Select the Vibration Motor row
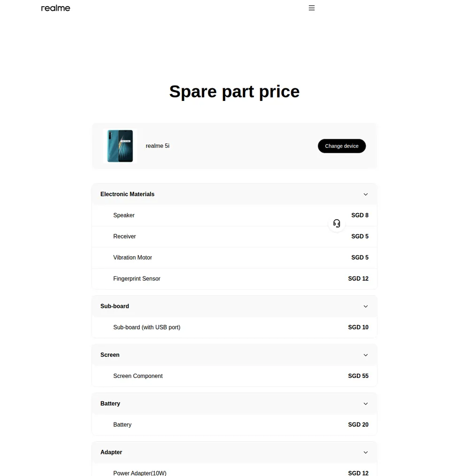Viewport: 469px width, 476px height. pos(234,257)
